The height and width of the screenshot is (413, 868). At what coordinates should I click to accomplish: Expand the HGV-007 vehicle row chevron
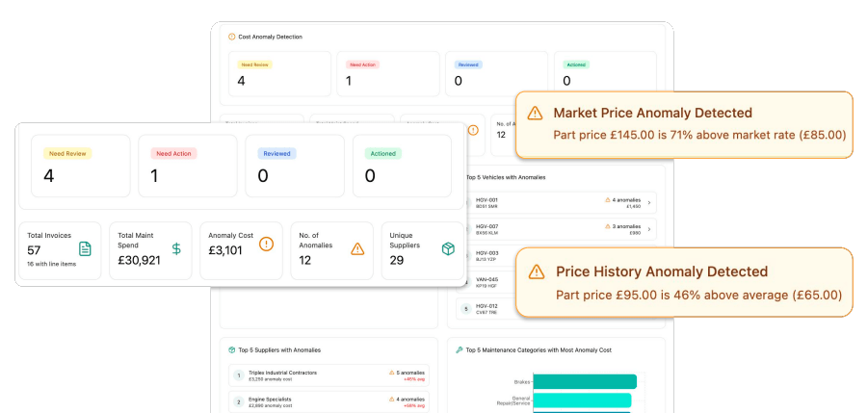tap(648, 229)
